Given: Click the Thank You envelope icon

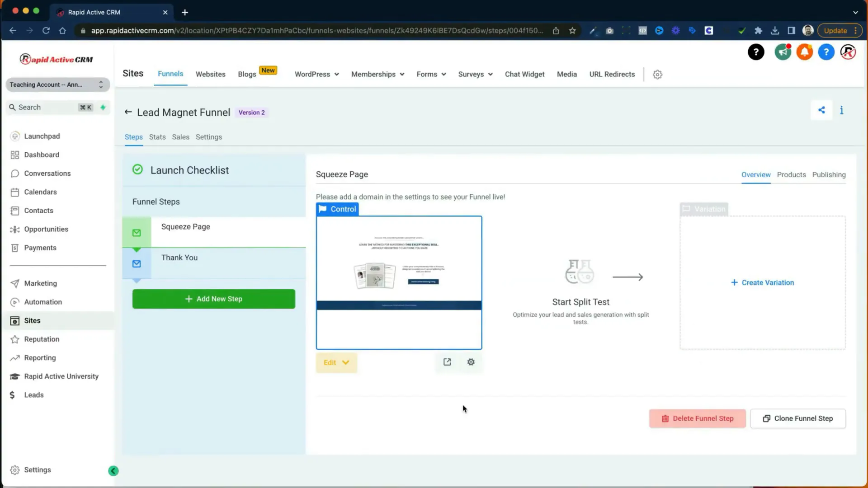Looking at the screenshot, I should tap(137, 263).
